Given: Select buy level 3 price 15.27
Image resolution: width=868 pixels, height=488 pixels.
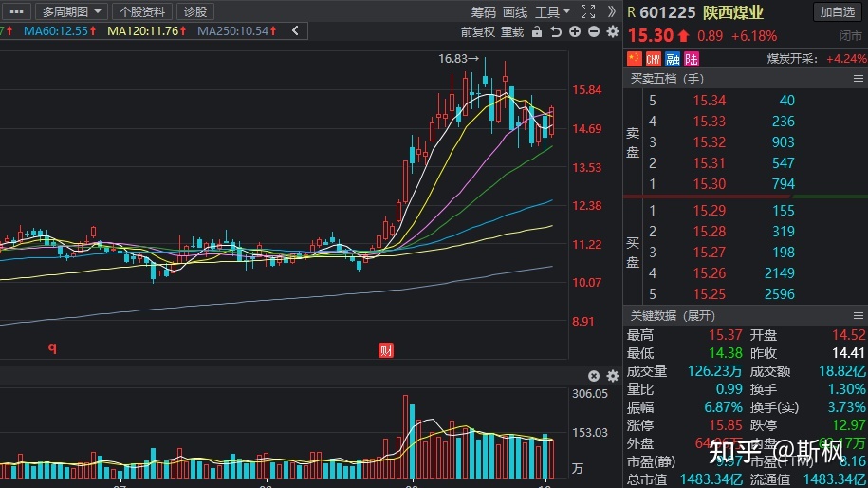Looking at the screenshot, I should point(710,253).
